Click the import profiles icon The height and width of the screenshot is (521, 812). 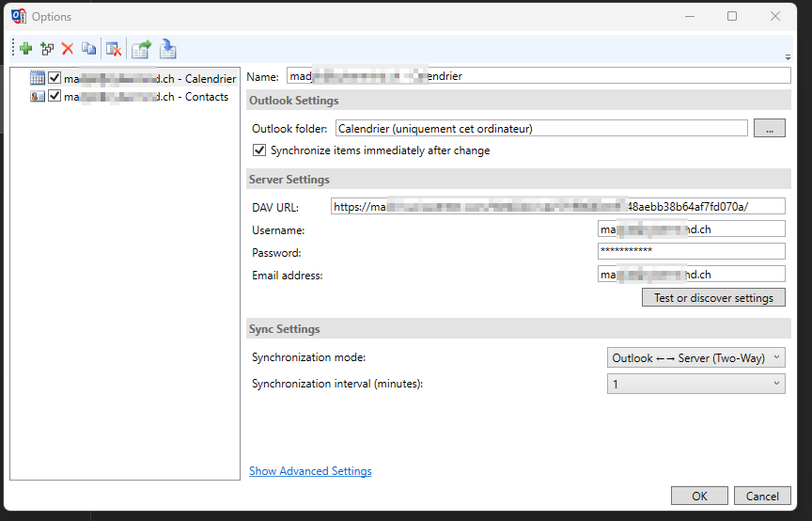pyautogui.click(x=168, y=49)
